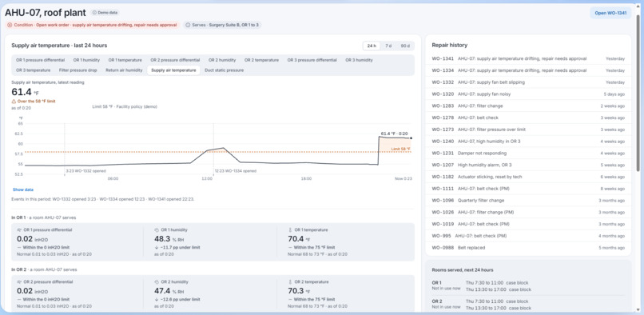This screenshot has height=315, width=644.
Task: Open WO-1019 belt check (PM) row
Action: tap(528, 224)
